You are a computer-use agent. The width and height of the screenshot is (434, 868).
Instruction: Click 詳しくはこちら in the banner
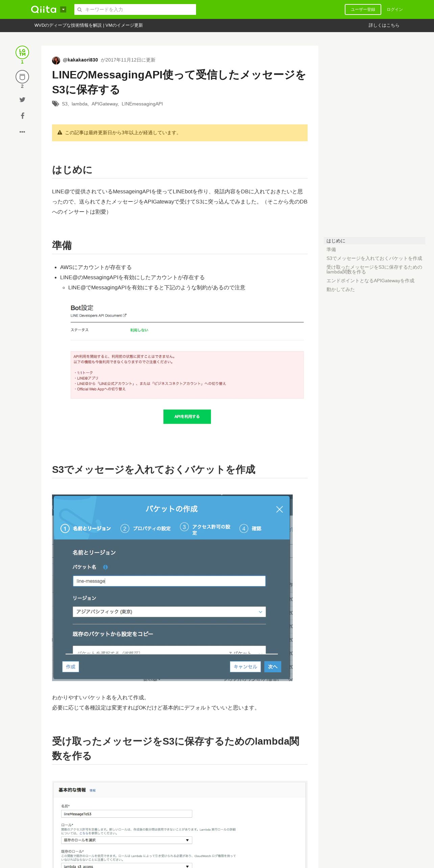tap(384, 25)
